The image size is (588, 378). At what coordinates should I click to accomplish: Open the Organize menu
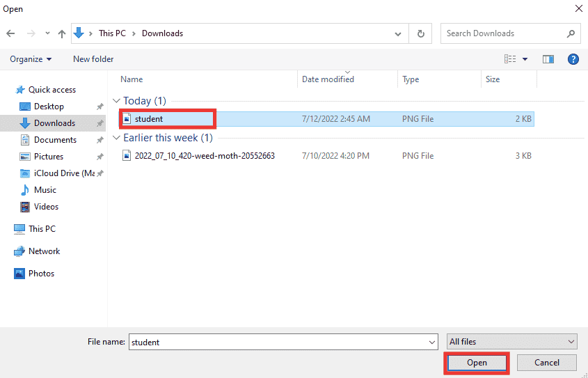point(31,59)
